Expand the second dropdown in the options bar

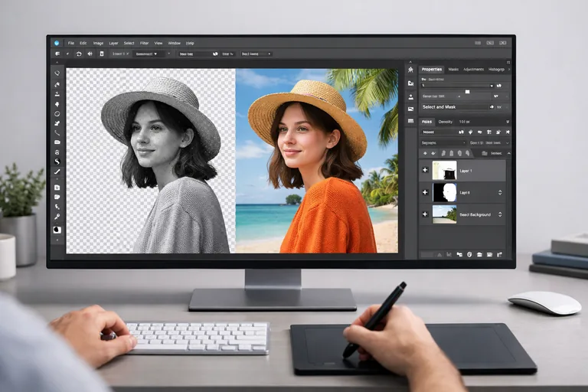[145, 54]
